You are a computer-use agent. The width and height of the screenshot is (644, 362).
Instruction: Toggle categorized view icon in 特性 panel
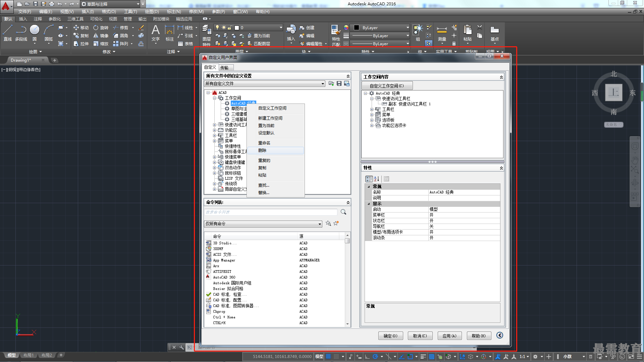(369, 179)
